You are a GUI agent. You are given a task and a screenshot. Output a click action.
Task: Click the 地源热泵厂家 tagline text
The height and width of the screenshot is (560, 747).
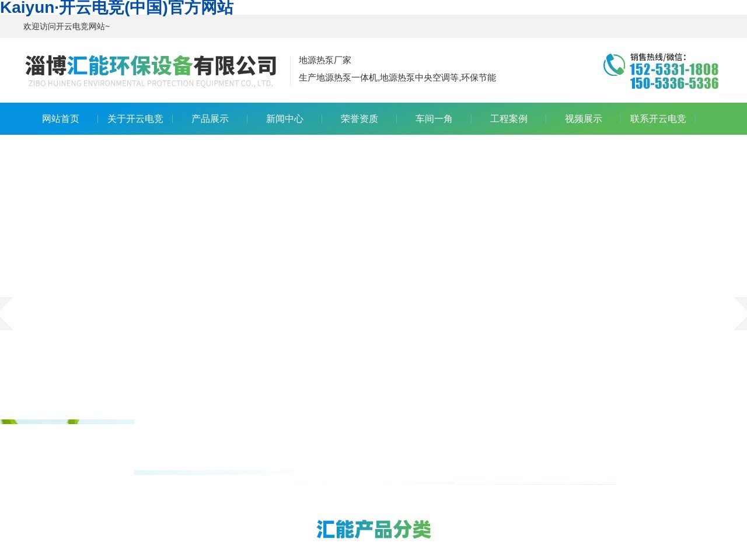[325, 60]
